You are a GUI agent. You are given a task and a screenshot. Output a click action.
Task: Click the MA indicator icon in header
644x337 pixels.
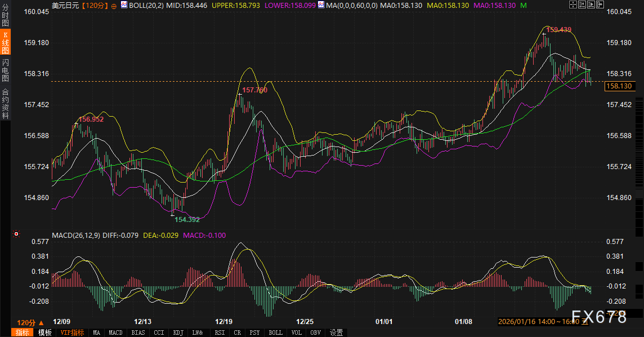pyautogui.click(x=321, y=5)
